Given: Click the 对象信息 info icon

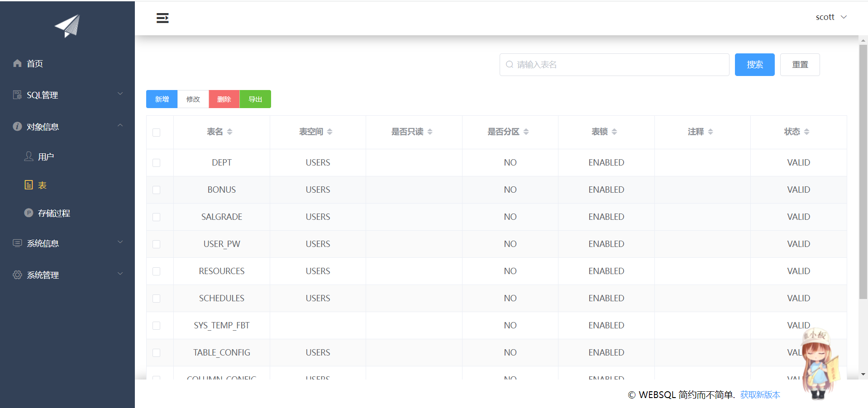Looking at the screenshot, I should pos(17,127).
